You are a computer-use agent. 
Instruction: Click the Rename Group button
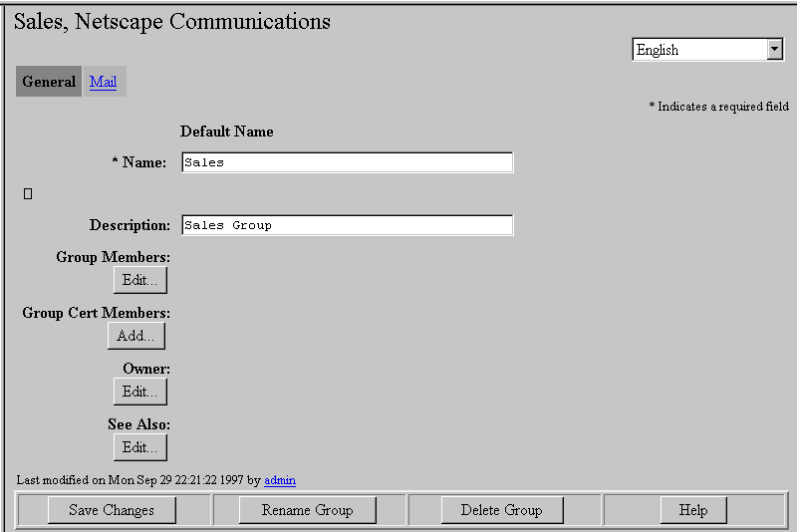coord(308,510)
